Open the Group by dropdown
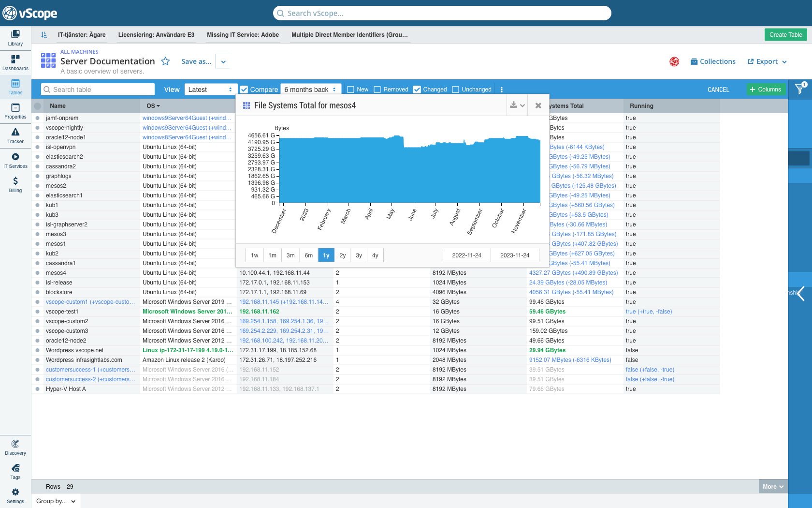The width and height of the screenshot is (812, 508). [x=56, y=501]
